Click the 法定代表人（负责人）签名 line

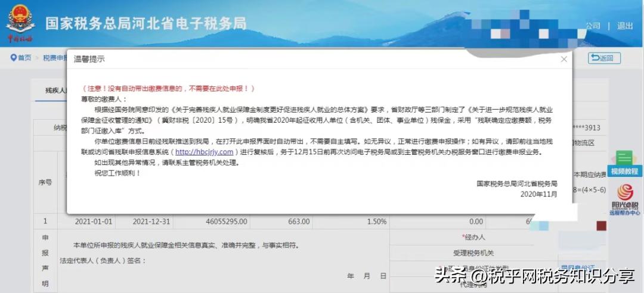pyautogui.click(x=103, y=261)
